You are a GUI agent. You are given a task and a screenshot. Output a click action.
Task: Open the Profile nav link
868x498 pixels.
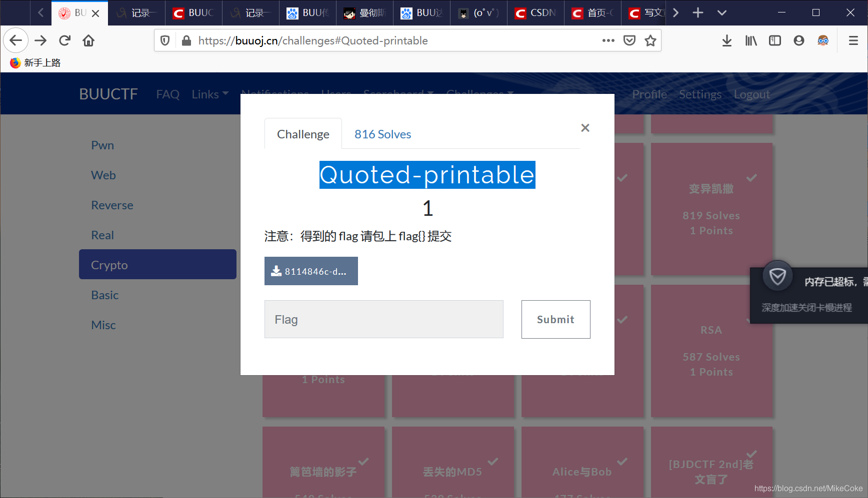649,94
